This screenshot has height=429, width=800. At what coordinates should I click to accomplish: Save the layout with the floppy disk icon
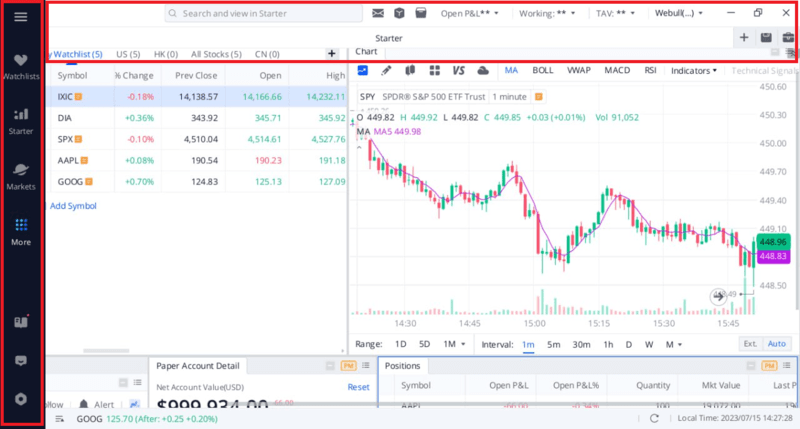pos(766,37)
